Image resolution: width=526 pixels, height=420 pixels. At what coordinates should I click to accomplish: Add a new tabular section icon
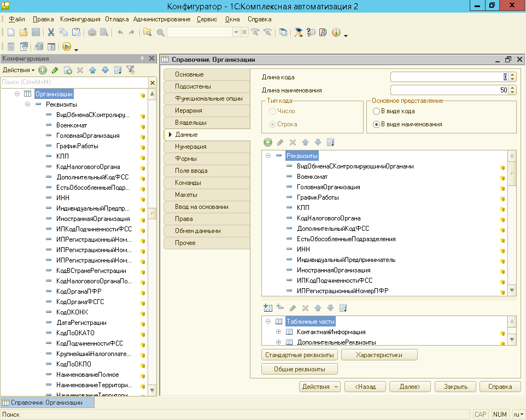click(x=268, y=308)
